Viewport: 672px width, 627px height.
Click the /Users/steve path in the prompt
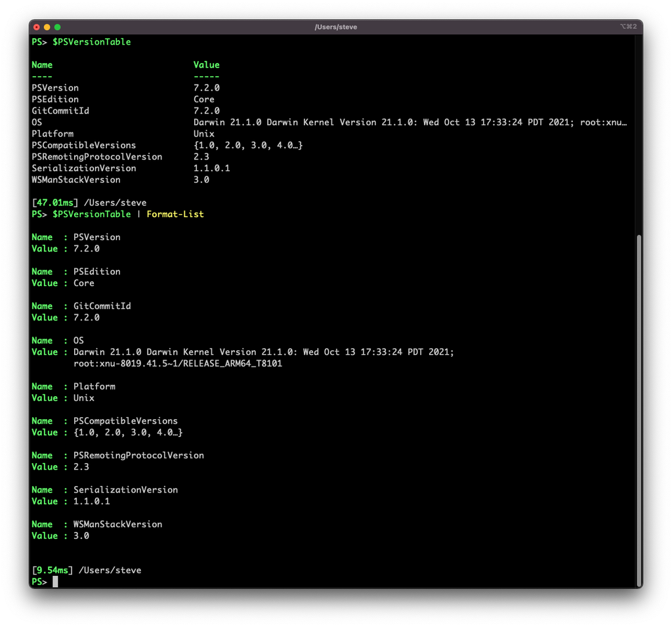(110, 570)
